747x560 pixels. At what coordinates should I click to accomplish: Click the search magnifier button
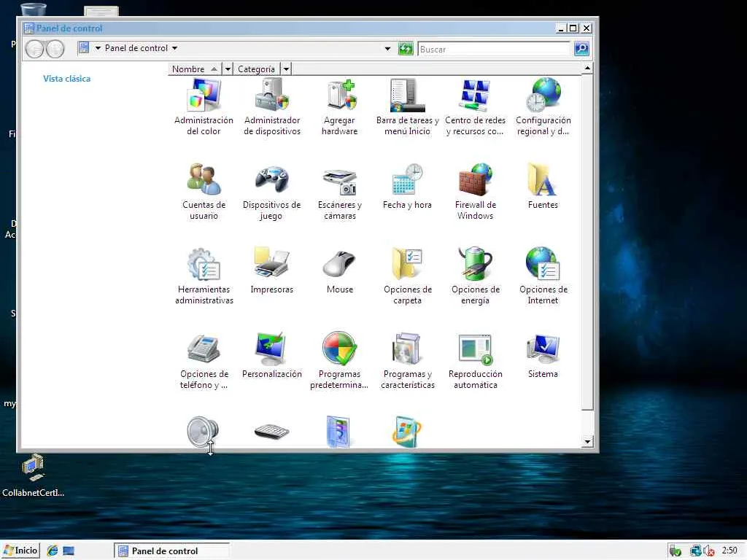coord(581,49)
